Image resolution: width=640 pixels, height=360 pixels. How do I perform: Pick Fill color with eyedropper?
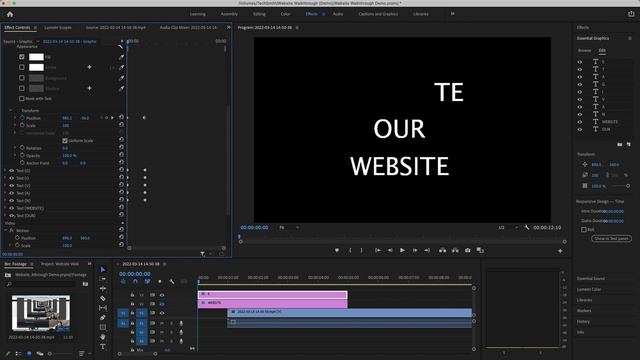121,57
